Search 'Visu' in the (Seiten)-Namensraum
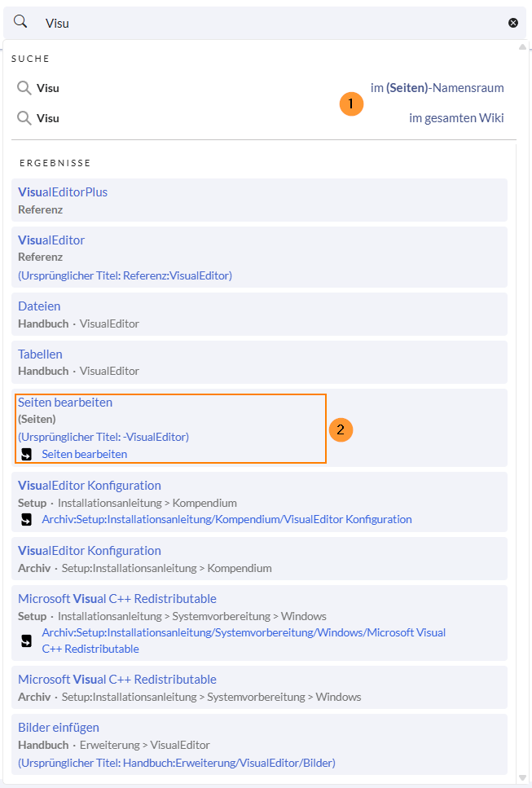Viewport: 532px width, 788px height. tap(437, 88)
